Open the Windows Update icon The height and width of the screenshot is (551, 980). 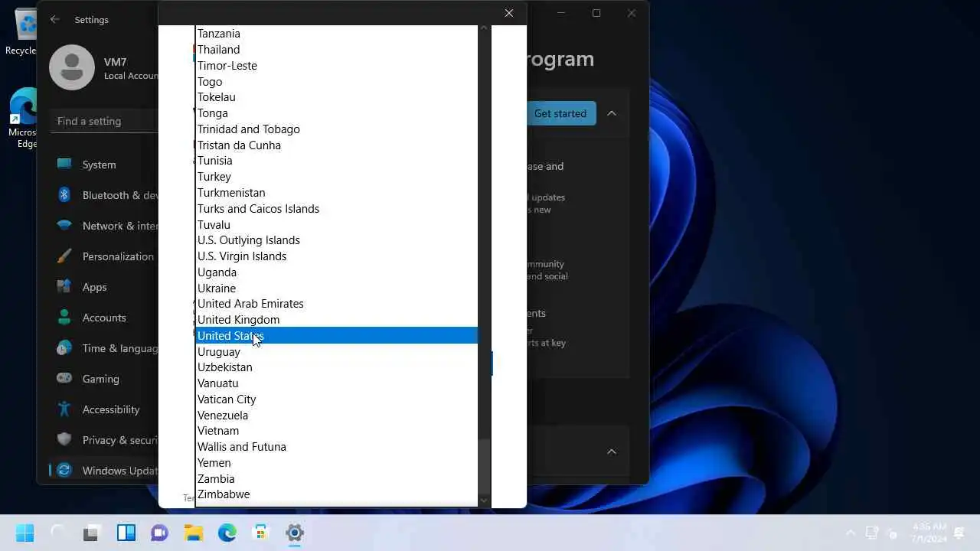point(64,471)
